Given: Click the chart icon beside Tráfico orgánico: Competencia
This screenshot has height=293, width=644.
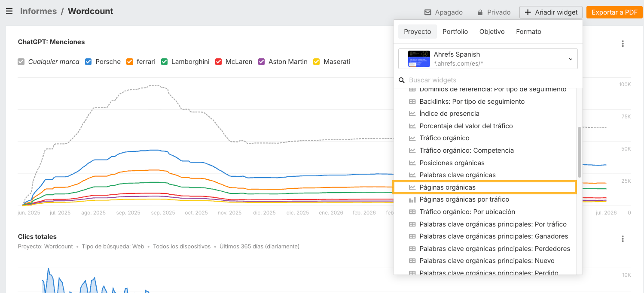Looking at the screenshot, I should pyautogui.click(x=412, y=151).
